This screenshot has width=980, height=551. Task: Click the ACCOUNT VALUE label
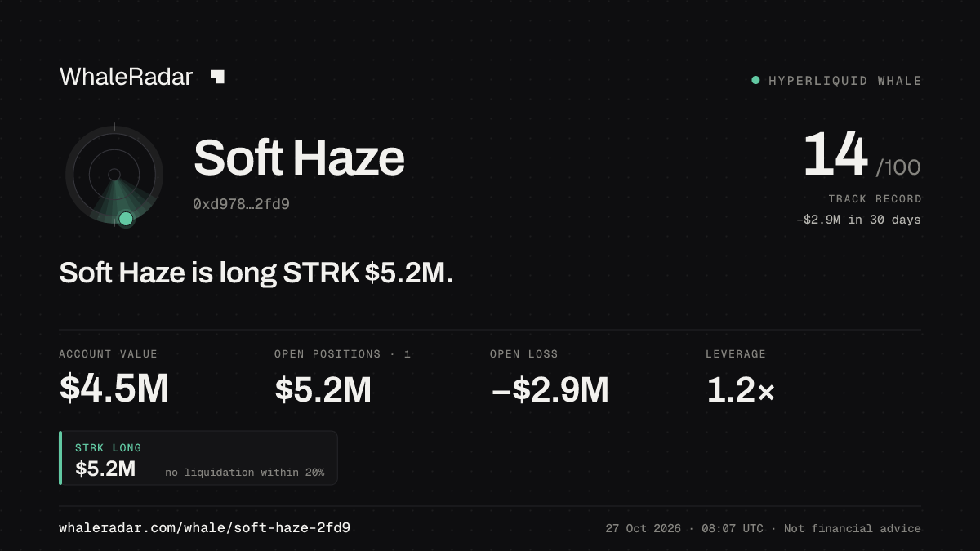[109, 354]
